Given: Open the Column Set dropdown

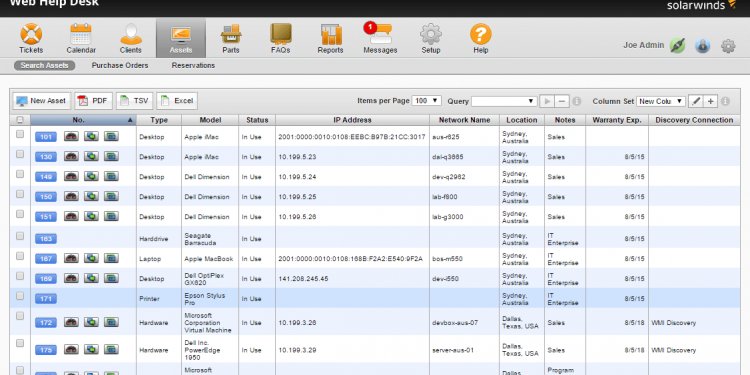Looking at the screenshot, I should 661,101.
